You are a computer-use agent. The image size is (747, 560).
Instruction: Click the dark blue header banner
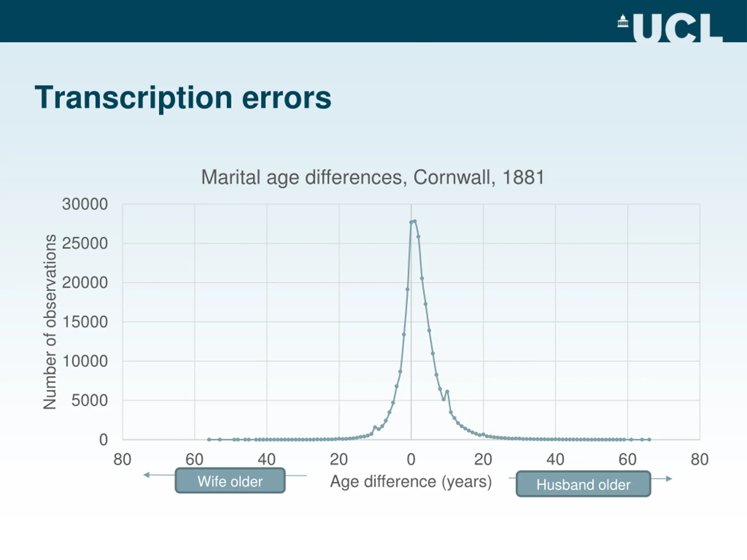pos(373,21)
